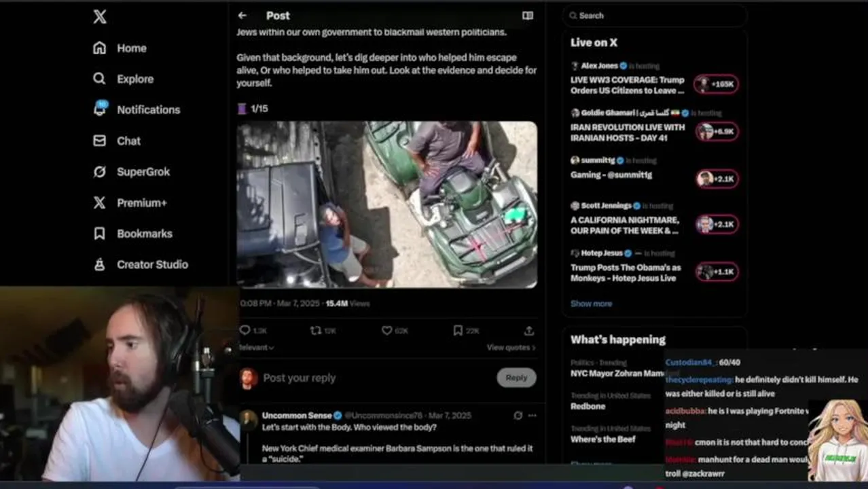Screen dimensions: 868x489
Task: Open Where's the Beef trend
Action: tap(603, 439)
